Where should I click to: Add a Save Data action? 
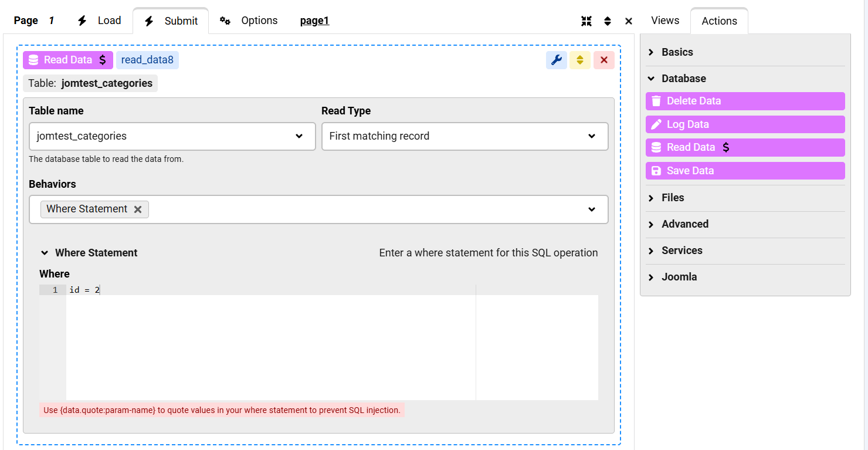745,171
